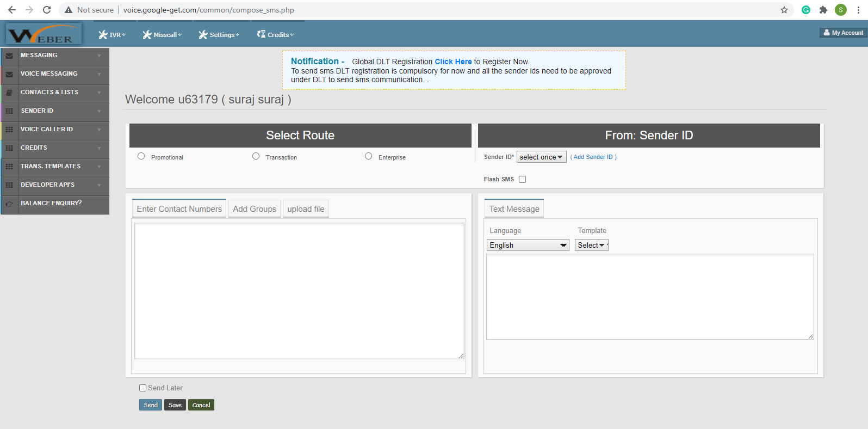The height and width of the screenshot is (429, 868).
Task: Enable the Flash SMS checkbox
Action: coord(522,179)
